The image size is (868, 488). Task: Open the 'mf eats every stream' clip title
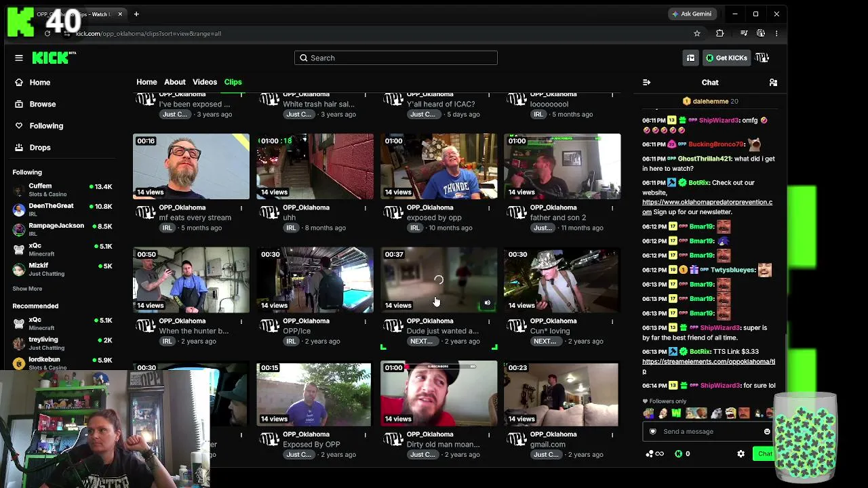click(x=195, y=218)
